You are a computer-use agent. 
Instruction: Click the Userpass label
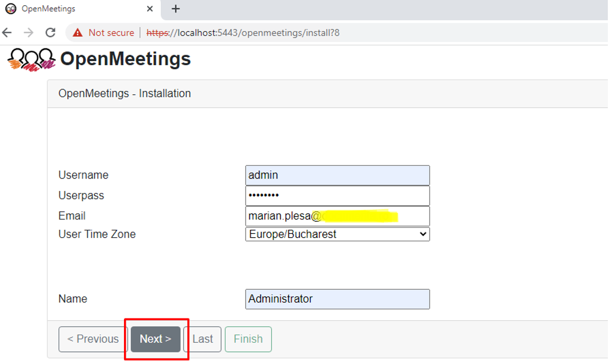[x=81, y=196]
